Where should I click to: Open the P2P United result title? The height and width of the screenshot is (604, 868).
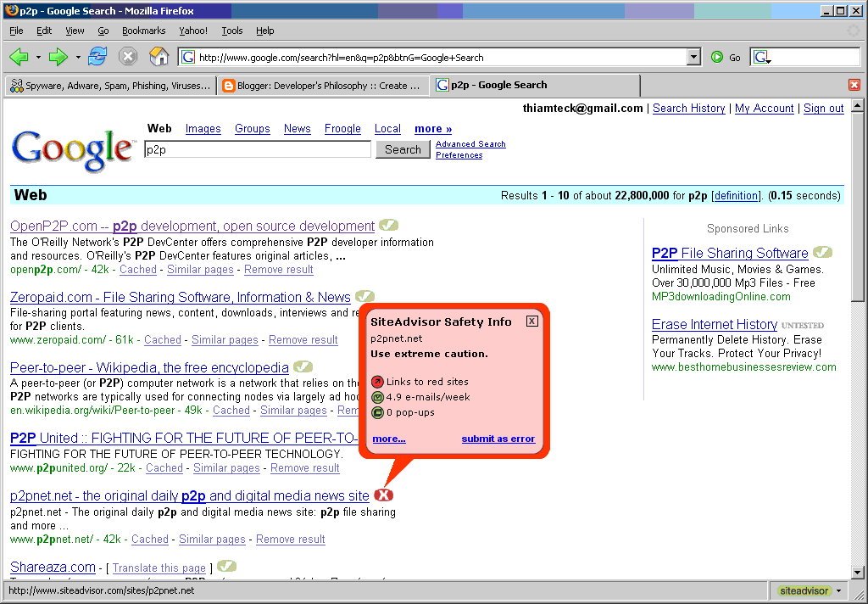click(184, 439)
